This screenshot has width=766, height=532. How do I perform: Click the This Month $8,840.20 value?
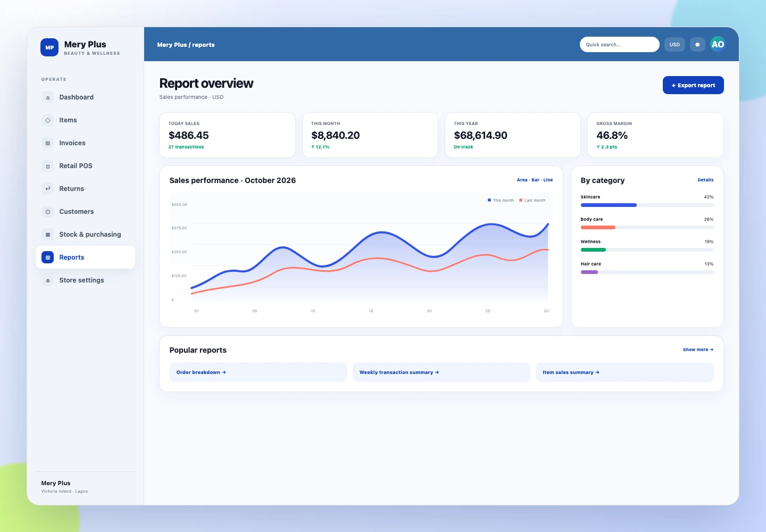336,136
